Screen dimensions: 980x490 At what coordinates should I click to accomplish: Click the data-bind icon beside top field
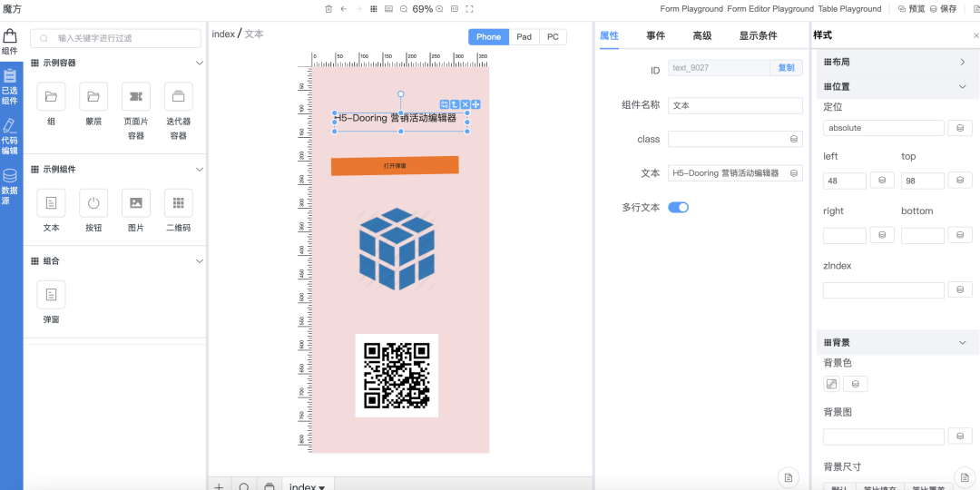click(x=960, y=181)
